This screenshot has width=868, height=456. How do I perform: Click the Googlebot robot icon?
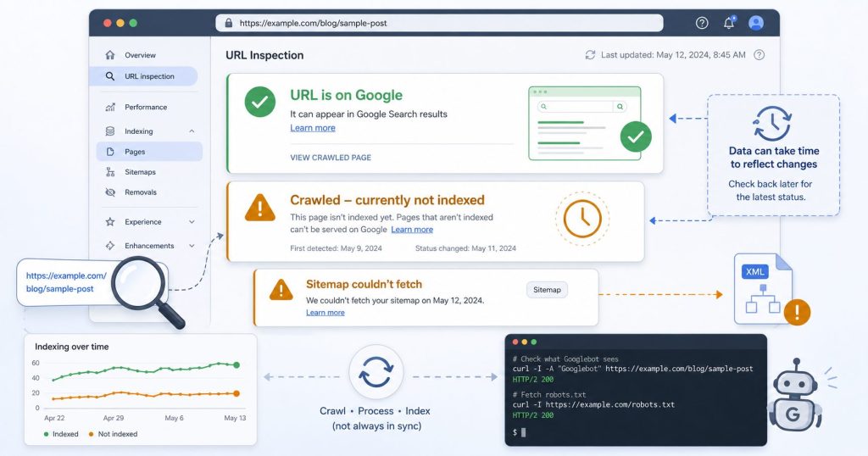(795, 394)
